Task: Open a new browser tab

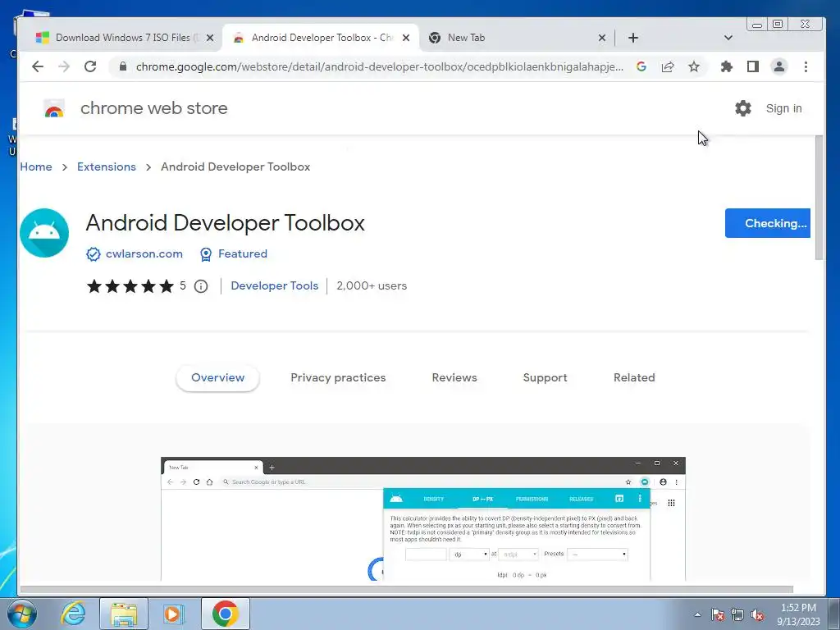Action: click(x=633, y=38)
